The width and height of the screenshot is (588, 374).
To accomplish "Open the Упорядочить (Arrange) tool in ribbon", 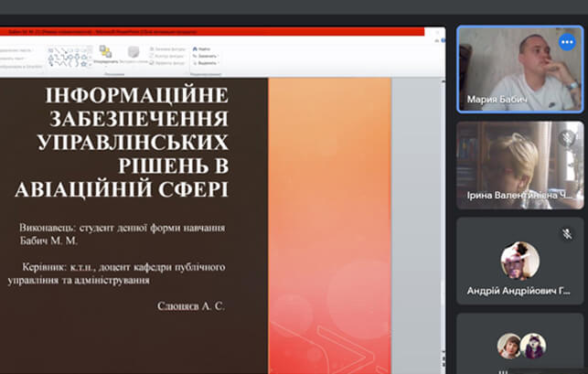I will (105, 54).
